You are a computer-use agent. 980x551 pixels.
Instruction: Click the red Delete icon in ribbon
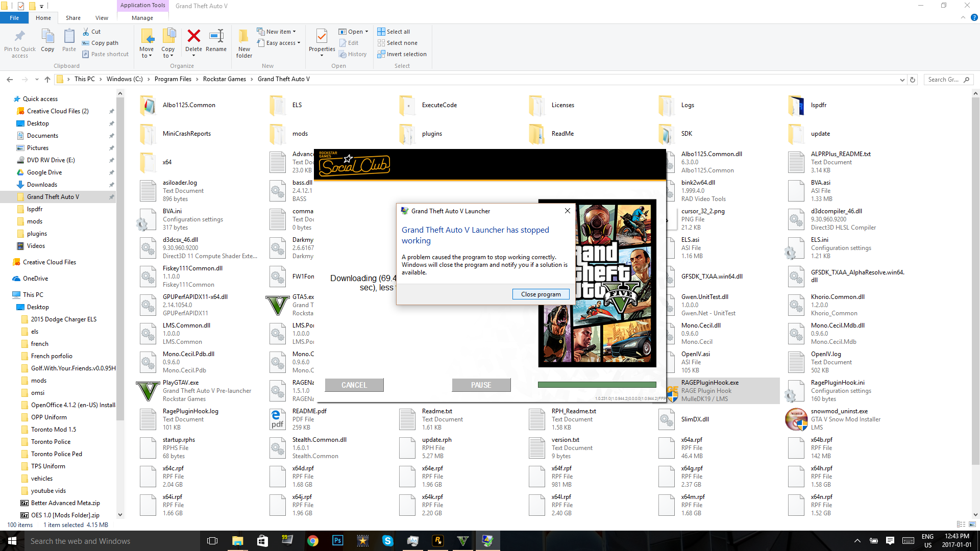[x=193, y=37]
